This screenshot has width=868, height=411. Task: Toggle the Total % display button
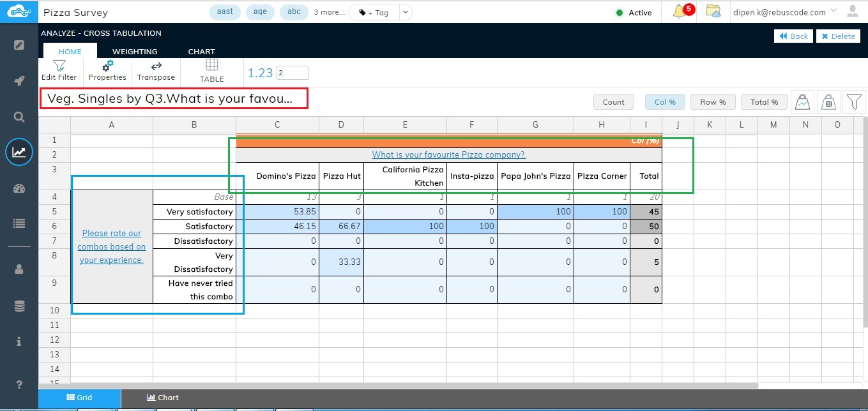pyautogui.click(x=765, y=101)
